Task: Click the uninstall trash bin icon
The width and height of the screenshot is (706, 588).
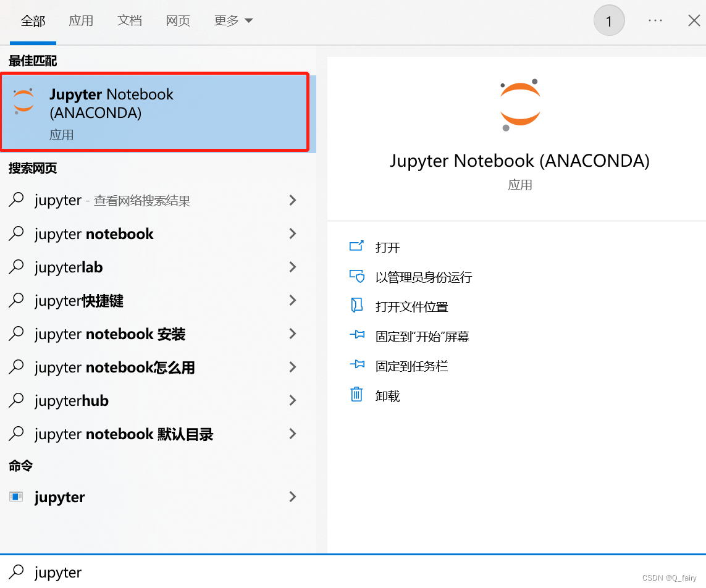Action: 356,394
